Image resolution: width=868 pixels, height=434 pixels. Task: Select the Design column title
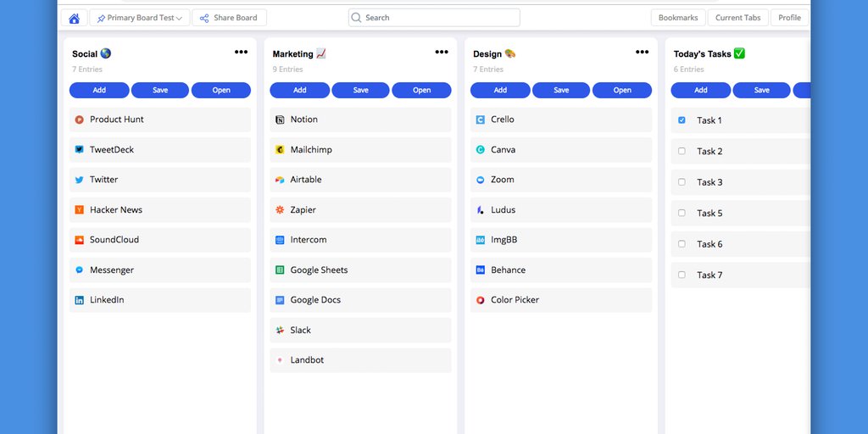point(494,53)
